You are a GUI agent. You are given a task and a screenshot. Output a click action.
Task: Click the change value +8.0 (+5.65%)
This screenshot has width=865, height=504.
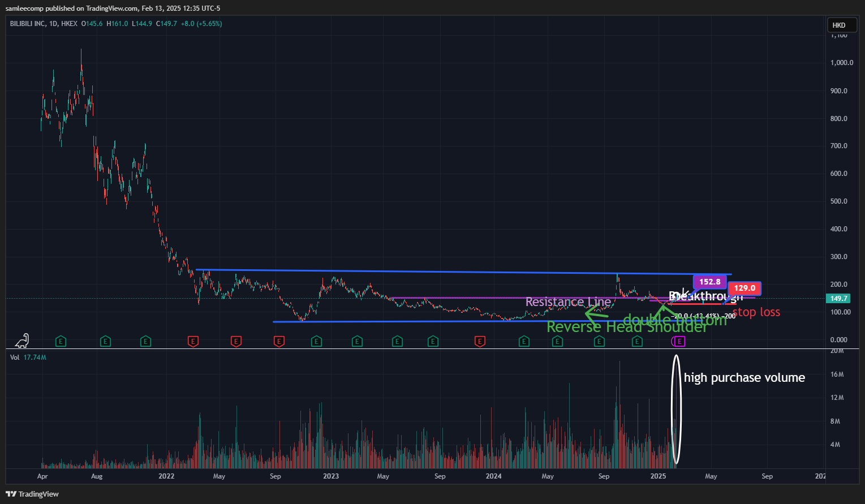coord(201,24)
